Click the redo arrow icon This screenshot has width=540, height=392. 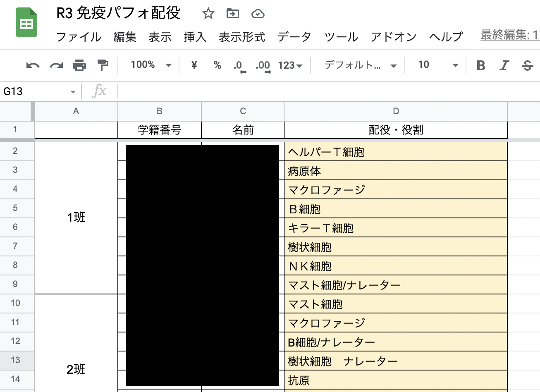[56, 65]
